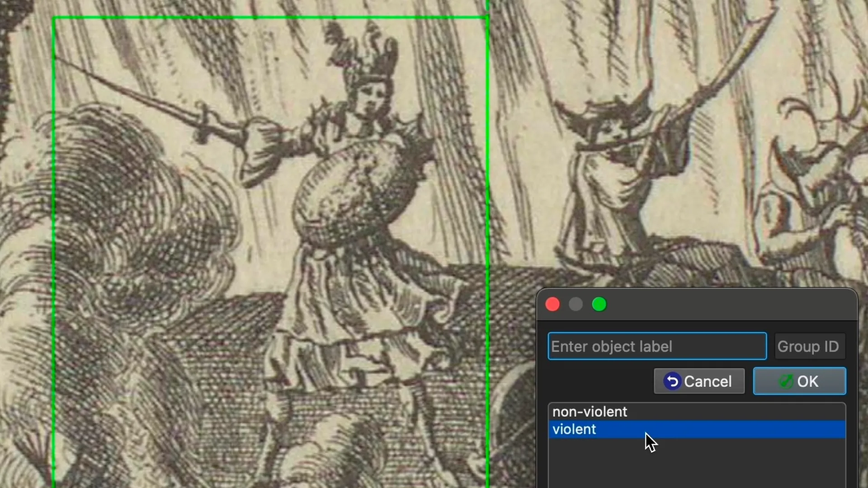
Task: Choose the violent label in the list
Action: [697, 429]
